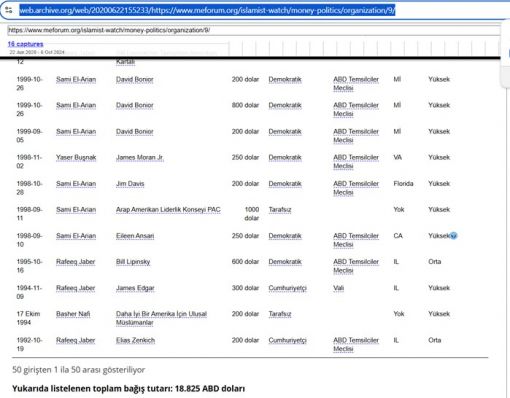Click Demokratik in the James Moran Jr. row
Image resolution: width=510 pixels, height=398 pixels.
pos(285,157)
